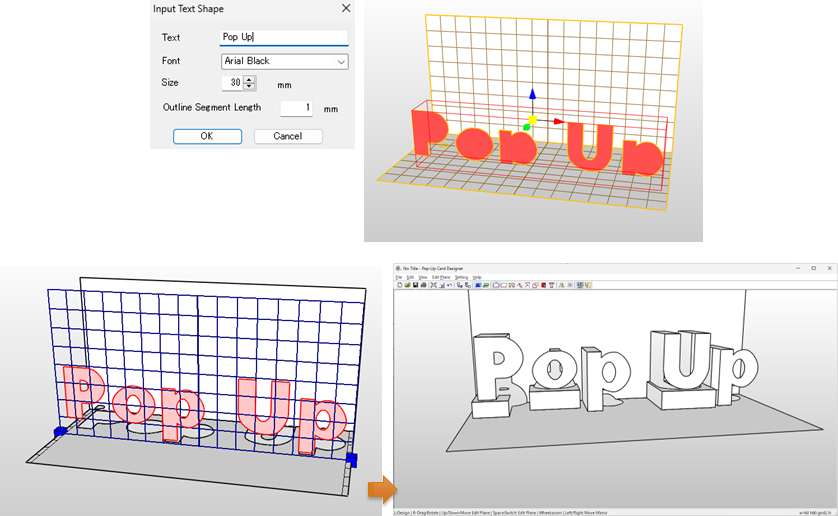Click the New file toolbar icon
838x516 pixels.
(399, 285)
